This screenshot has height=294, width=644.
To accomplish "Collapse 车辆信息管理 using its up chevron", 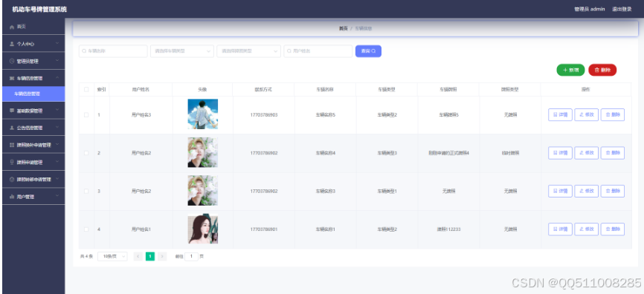I will tap(57, 77).
